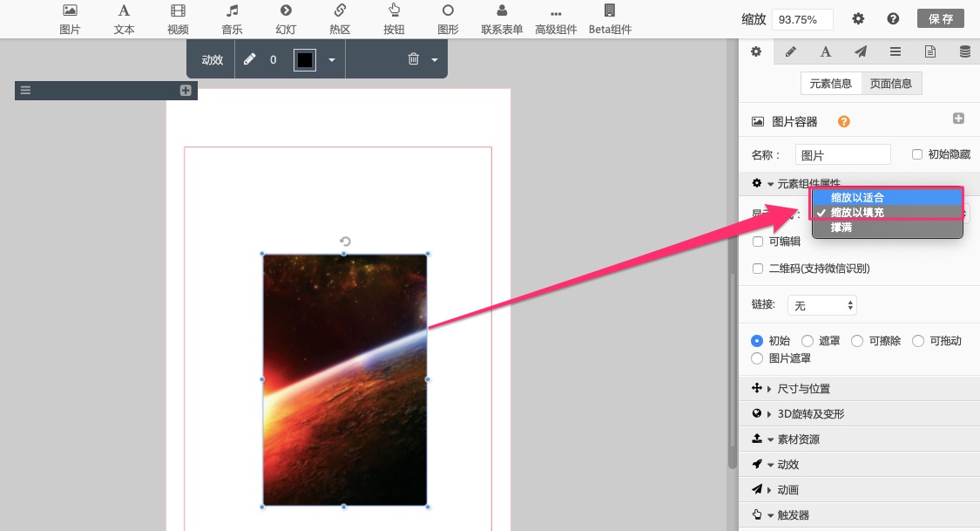Click the pencil edit icon in floating toolbar

tap(250, 59)
